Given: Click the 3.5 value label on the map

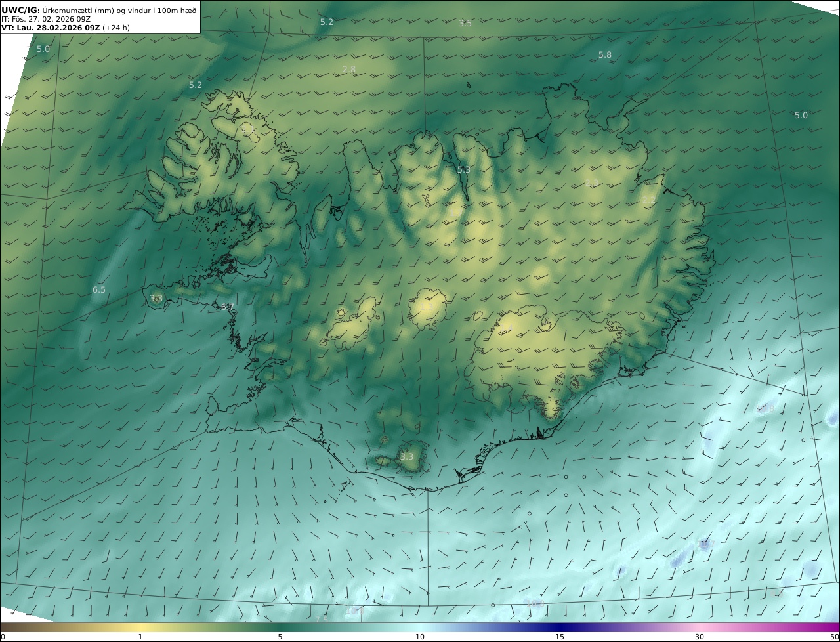Looking at the screenshot, I should 465,23.
